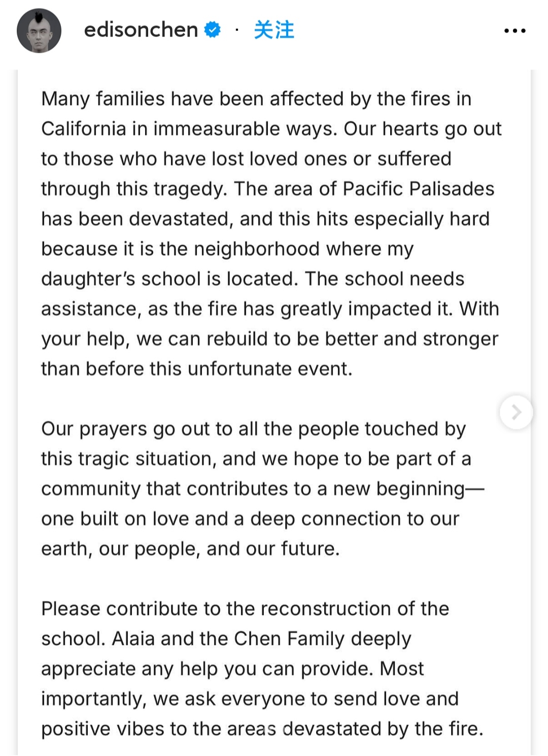Screen dimensions: 548x756
Task: Click the text 'positive vibes to the areas'
Action: pyautogui.click(x=158, y=729)
